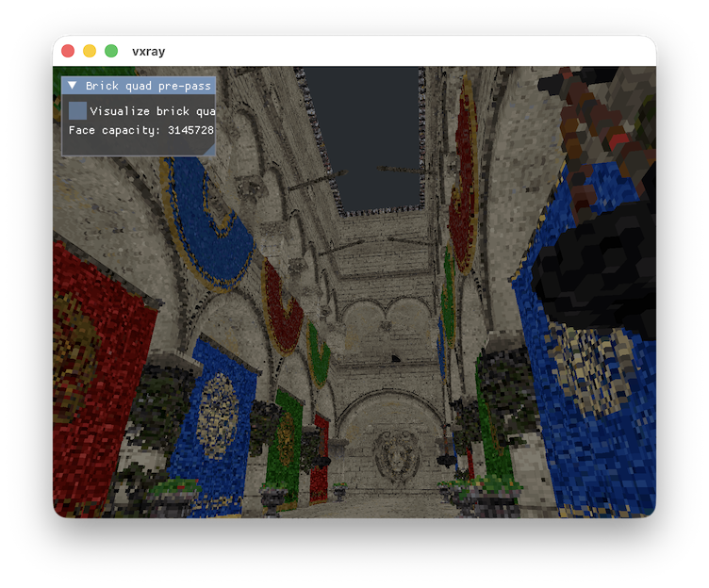
Task: Minimize the vxray window
Action: point(90,51)
